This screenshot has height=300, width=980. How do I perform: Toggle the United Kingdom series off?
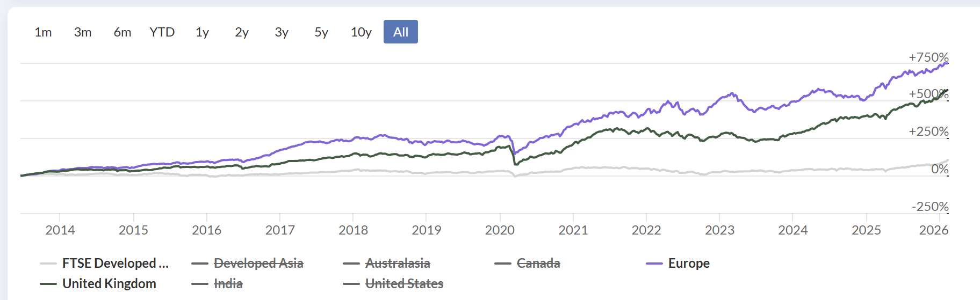click(109, 284)
